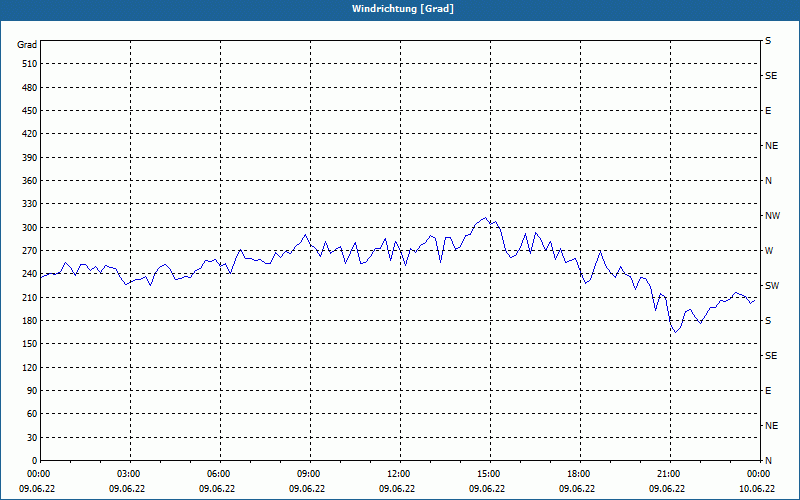800x500 pixels.
Task: Select the 60 y-axis value
Action: coord(32,414)
